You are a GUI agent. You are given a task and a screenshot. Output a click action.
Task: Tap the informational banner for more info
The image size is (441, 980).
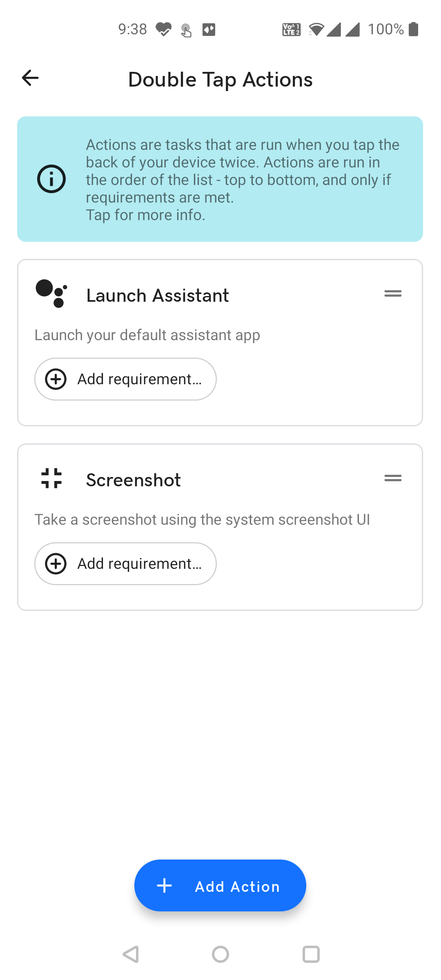pos(220,178)
